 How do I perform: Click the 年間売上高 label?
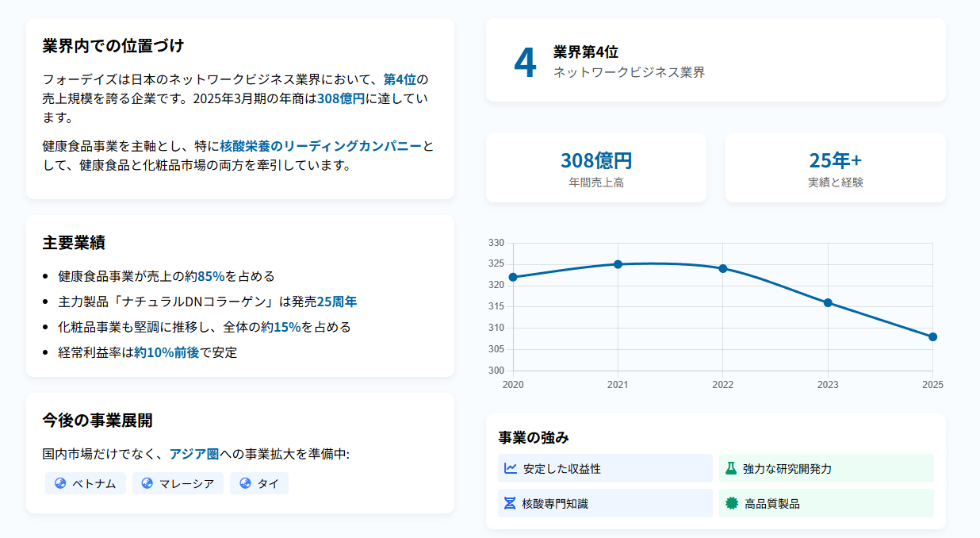click(596, 183)
